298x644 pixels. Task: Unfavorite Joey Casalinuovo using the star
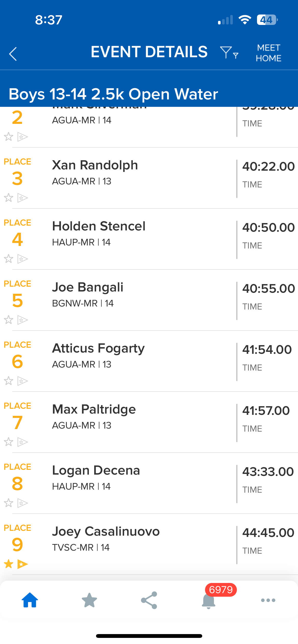click(x=9, y=564)
